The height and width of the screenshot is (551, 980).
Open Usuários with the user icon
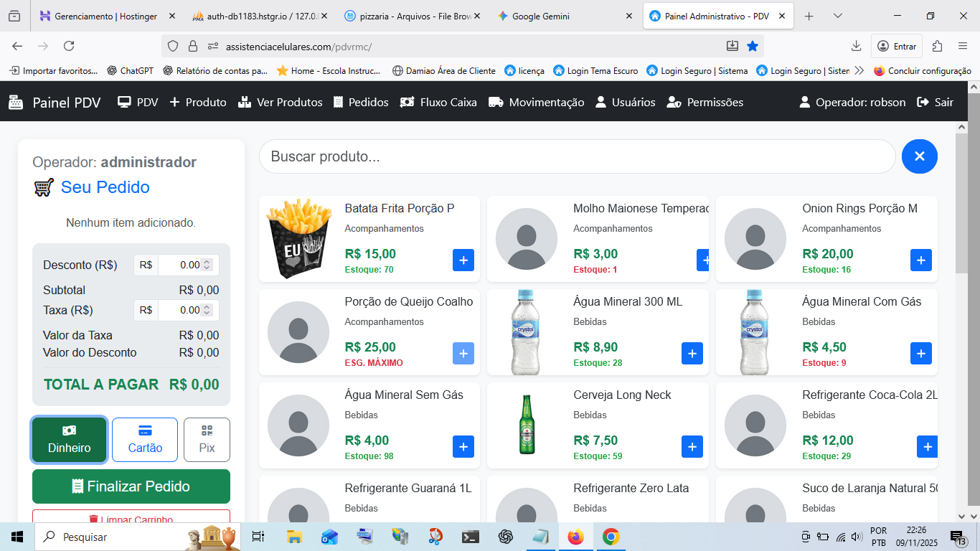coord(601,102)
